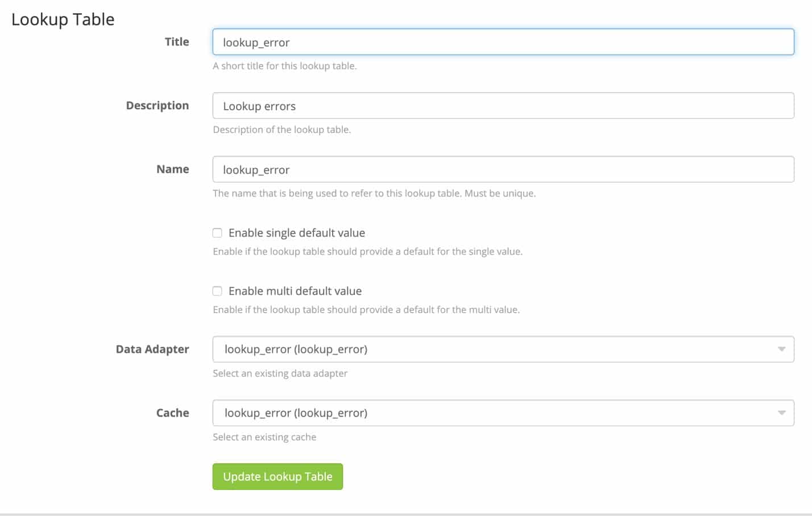Open the Cache selection dropdown
The image size is (812, 516).
[503, 413]
